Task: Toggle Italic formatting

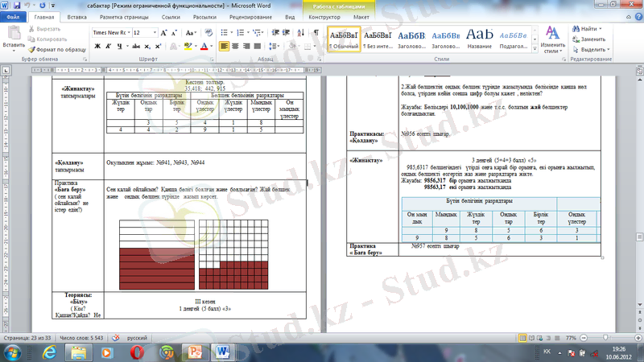Action: coord(108,47)
